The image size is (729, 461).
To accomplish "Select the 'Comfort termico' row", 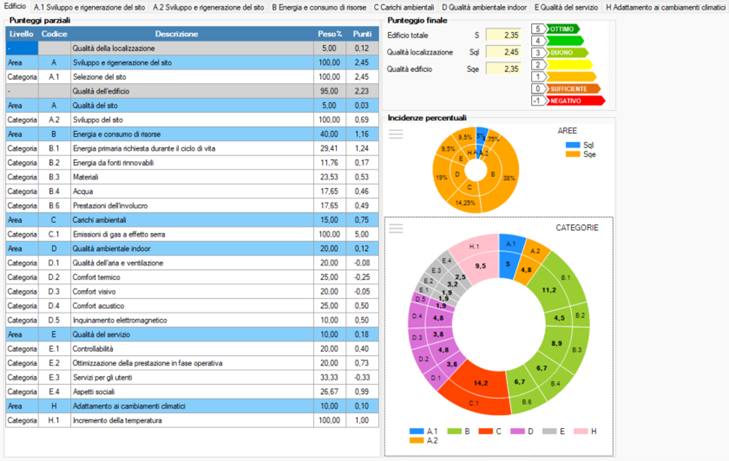I will [x=192, y=277].
